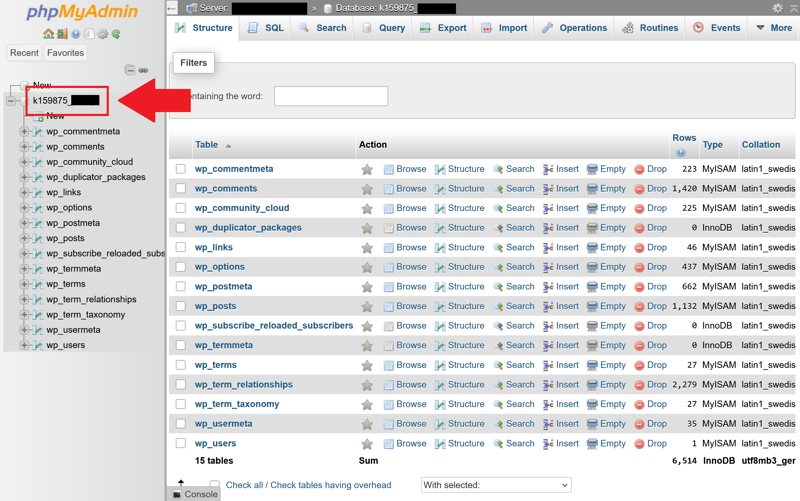Image resolution: width=800 pixels, height=501 pixels.
Task: Click favorite star for wp_posts table
Action: [x=367, y=306]
